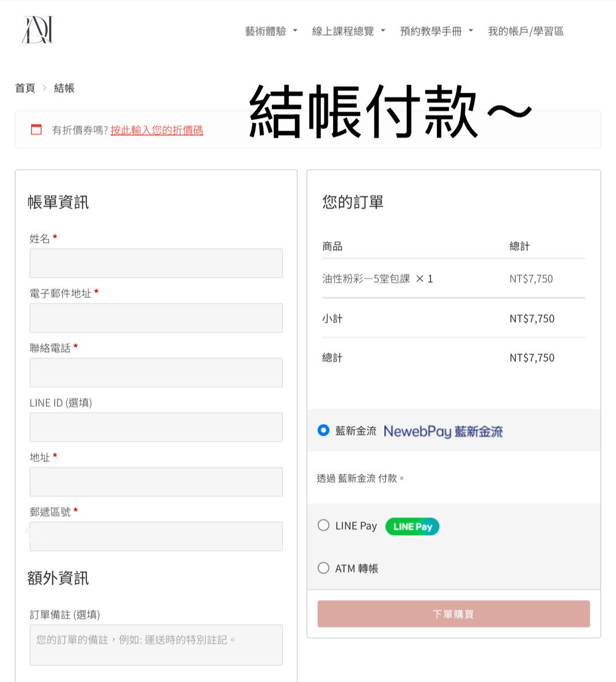
Task: Click the 聯絡電話 text box
Action: click(x=156, y=372)
